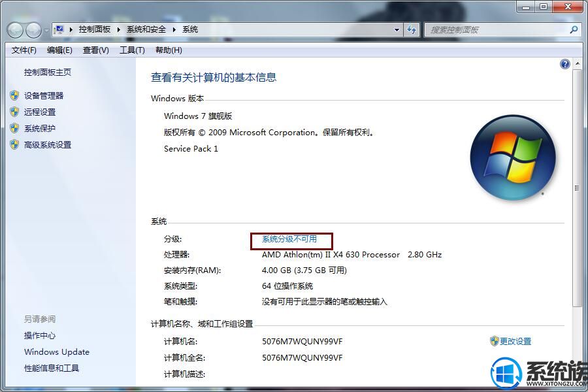588x392 pixels.
Task: Open the address bar history dropdown arrow
Action: tap(397, 29)
